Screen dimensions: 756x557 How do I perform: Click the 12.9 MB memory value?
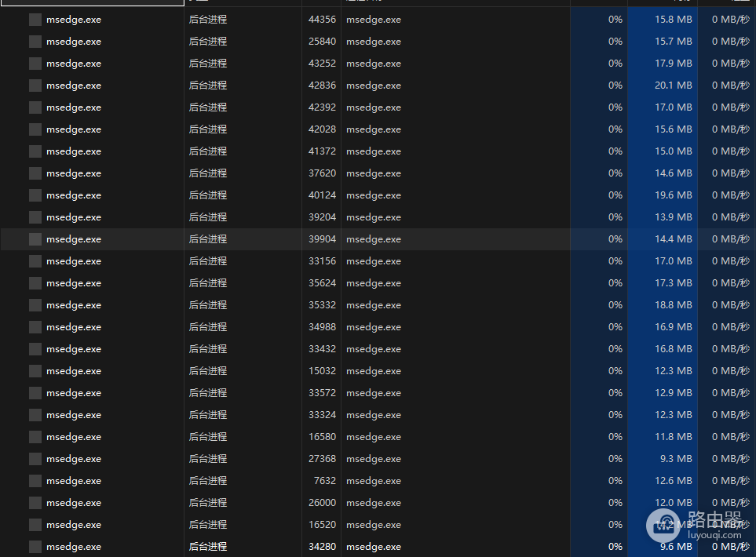673,393
